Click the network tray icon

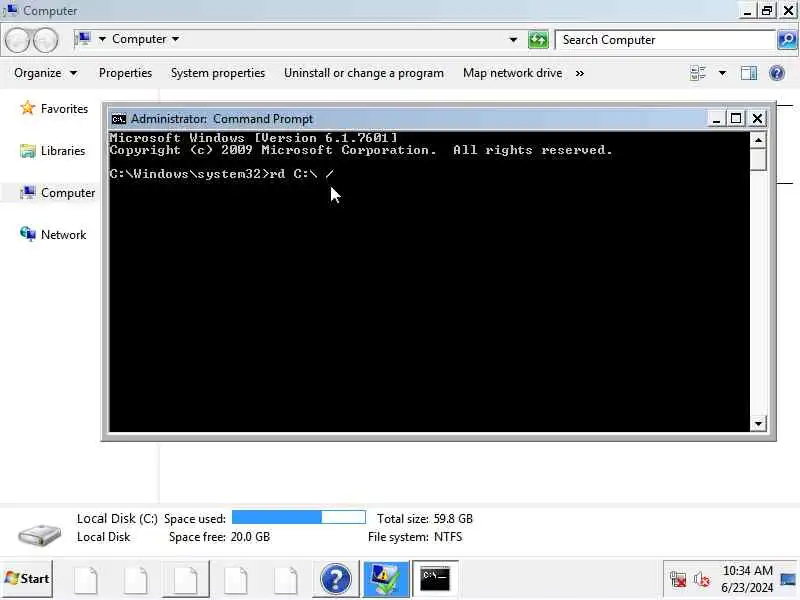coord(678,579)
